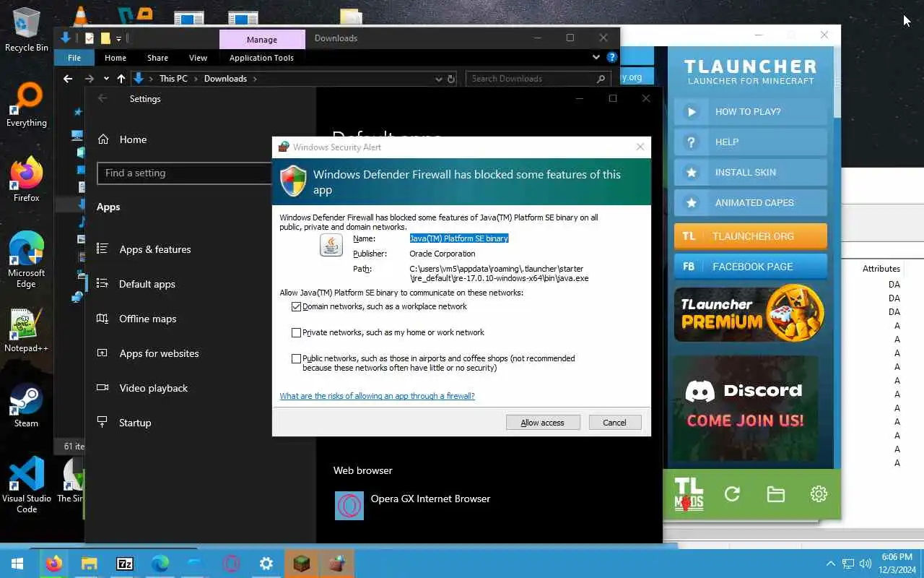The width and height of the screenshot is (924, 578).
Task: Open Everything desktop shortcut
Action: [27, 105]
